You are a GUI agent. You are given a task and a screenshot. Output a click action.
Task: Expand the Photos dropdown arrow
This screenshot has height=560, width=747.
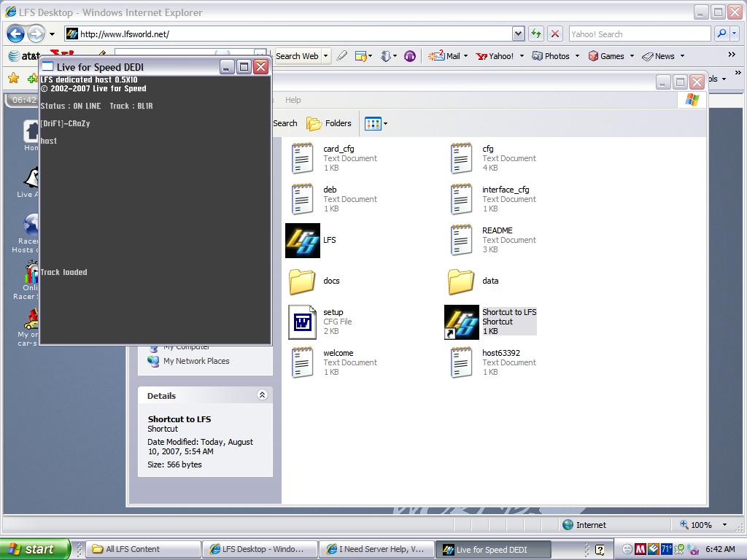(x=577, y=56)
